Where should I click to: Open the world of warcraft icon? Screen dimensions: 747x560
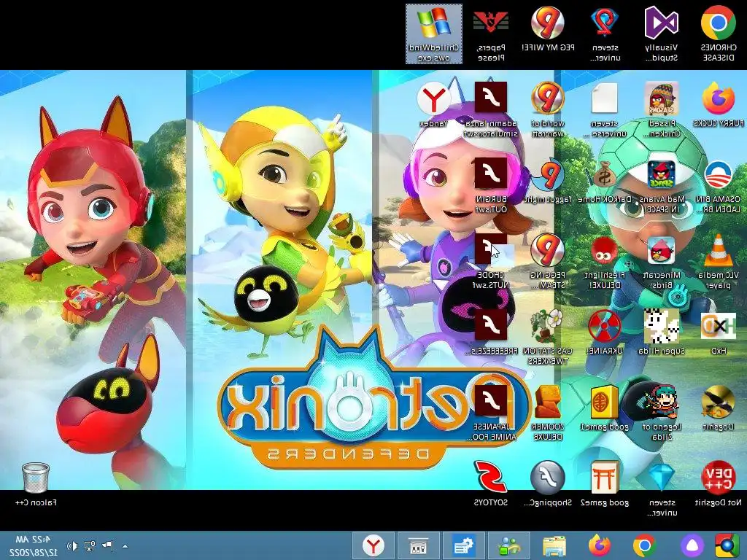point(548,109)
